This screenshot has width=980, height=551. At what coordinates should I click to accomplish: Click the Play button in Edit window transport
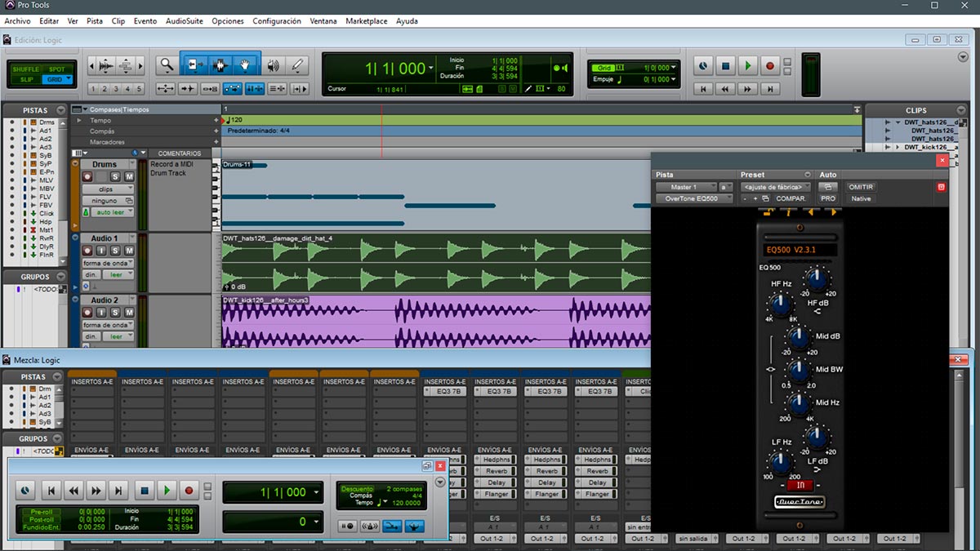point(748,65)
